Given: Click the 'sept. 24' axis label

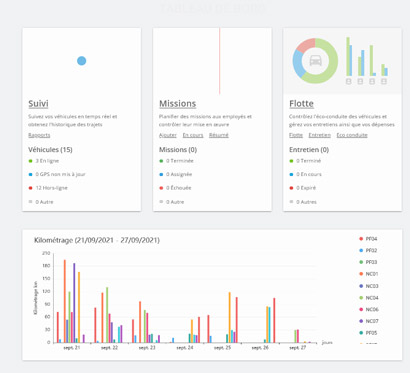Looking at the screenshot, I should [x=185, y=348].
